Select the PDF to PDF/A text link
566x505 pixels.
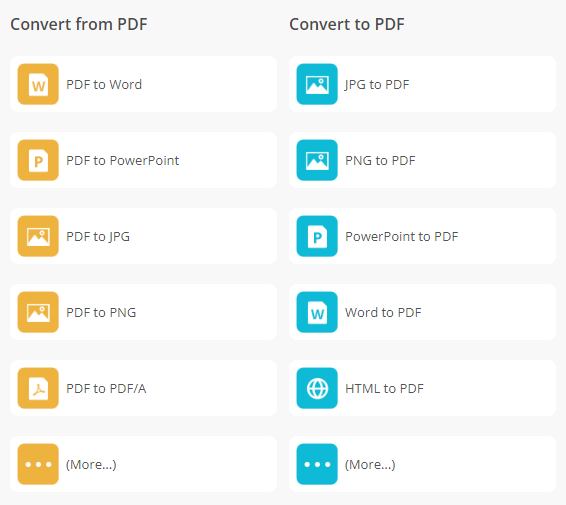106,388
